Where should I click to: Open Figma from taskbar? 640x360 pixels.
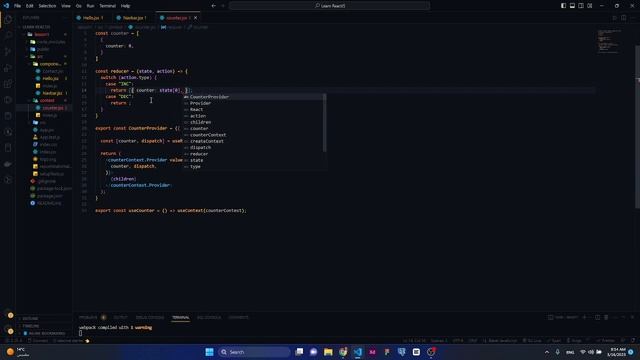click(x=387, y=352)
